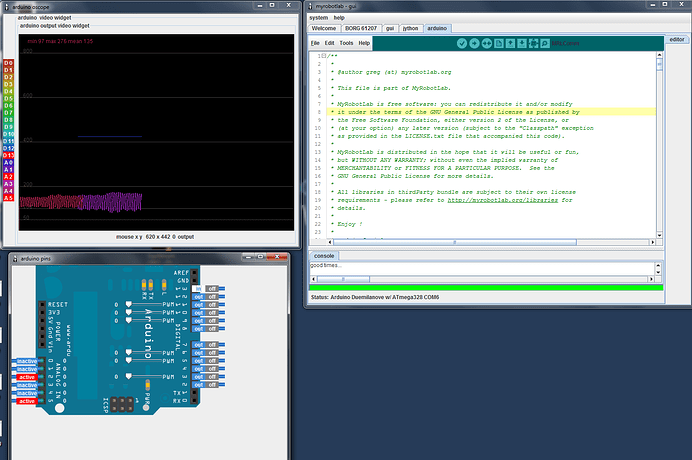Click highlighted line 8 in code editor
The height and width of the screenshot is (460, 692).
click(x=491, y=112)
